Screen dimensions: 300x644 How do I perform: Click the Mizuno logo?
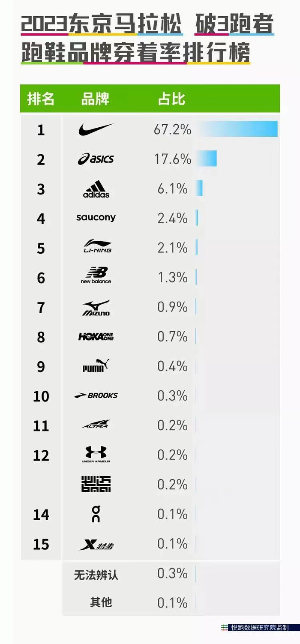coord(96,307)
